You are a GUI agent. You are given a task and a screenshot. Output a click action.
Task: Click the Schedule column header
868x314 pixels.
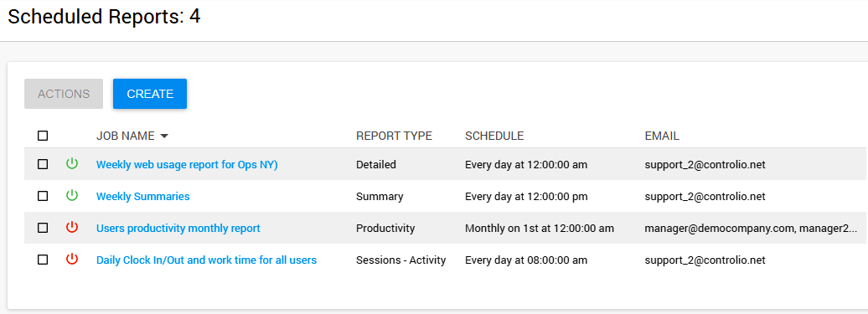coord(494,136)
